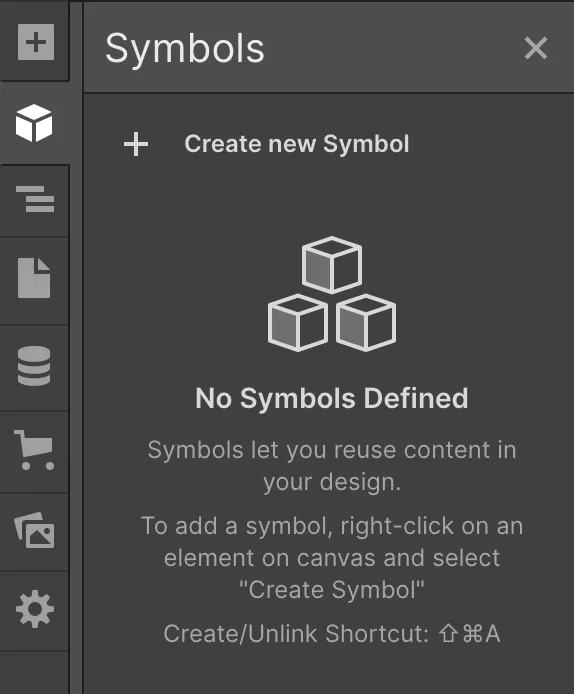Open the CMS collections database icon
574x694 pixels.
(34, 366)
